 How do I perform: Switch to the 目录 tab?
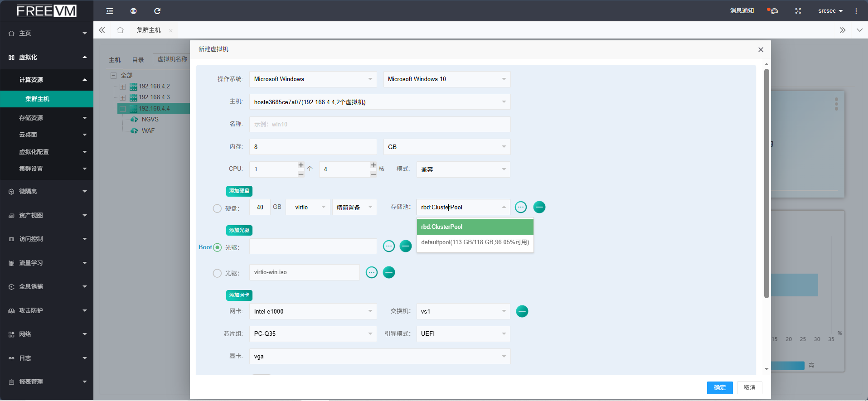click(x=138, y=60)
